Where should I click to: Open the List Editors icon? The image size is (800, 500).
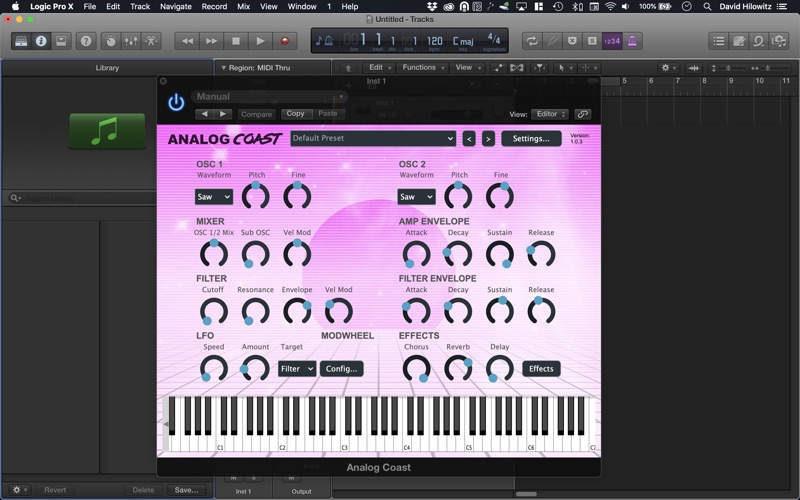pyautogui.click(x=718, y=41)
